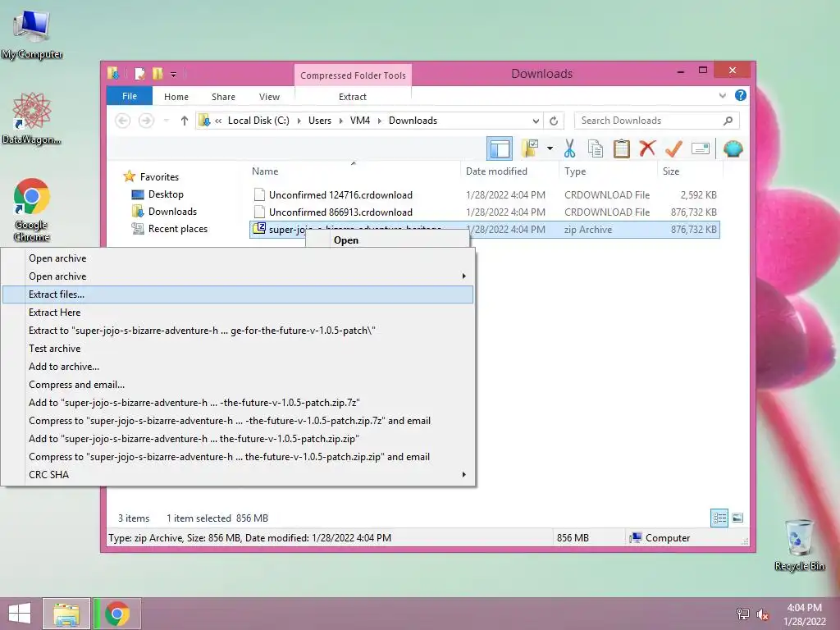This screenshot has height=630, width=840.
Task: Choose Extract to super-jojo folder entry
Action: (238, 331)
